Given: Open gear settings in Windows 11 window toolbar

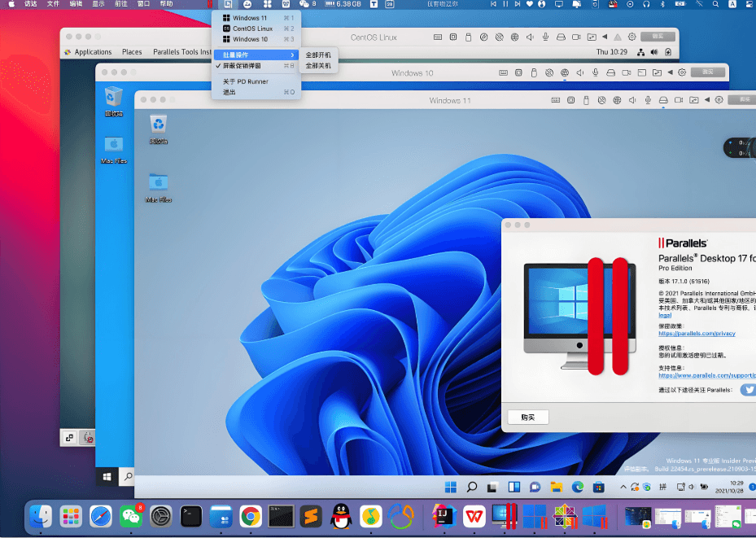Looking at the screenshot, I should click(x=719, y=100).
